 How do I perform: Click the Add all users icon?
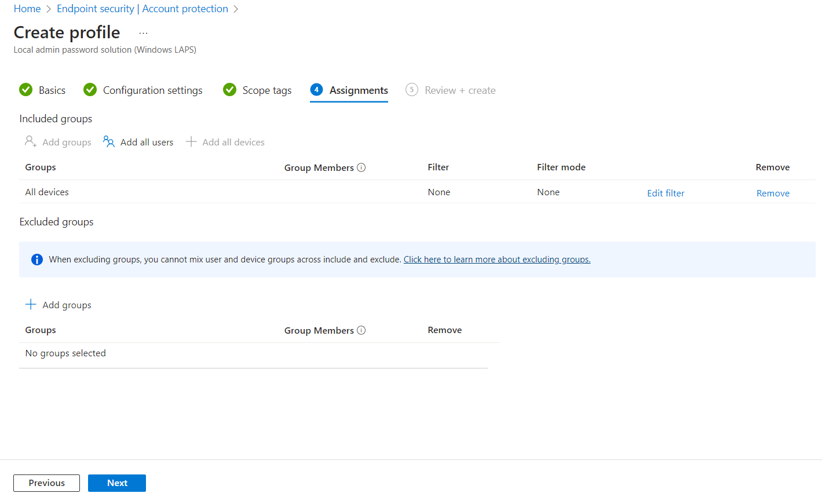click(x=108, y=142)
